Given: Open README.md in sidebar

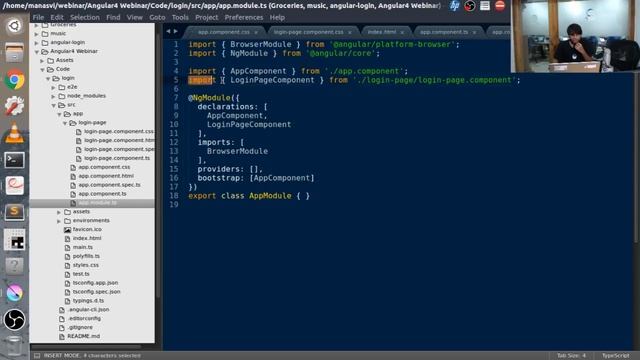Looking at the screenshot, I should (84, 336).
